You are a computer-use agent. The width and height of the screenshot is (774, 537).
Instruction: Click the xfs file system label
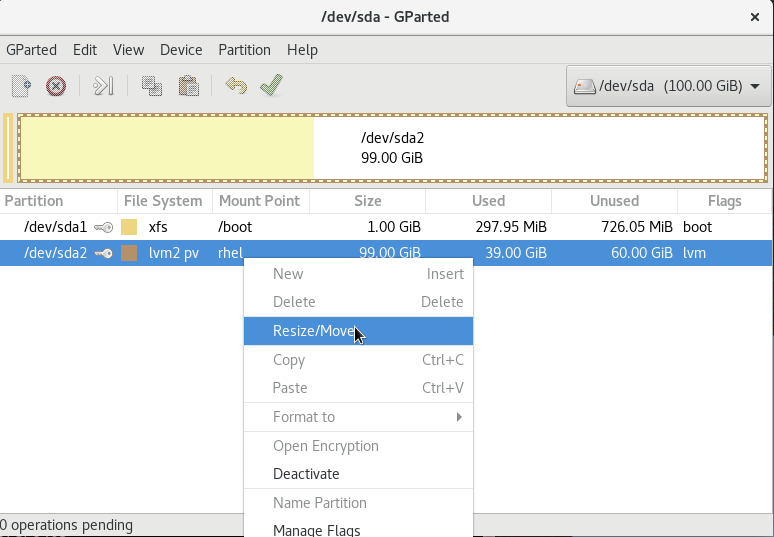pos(158,227)
